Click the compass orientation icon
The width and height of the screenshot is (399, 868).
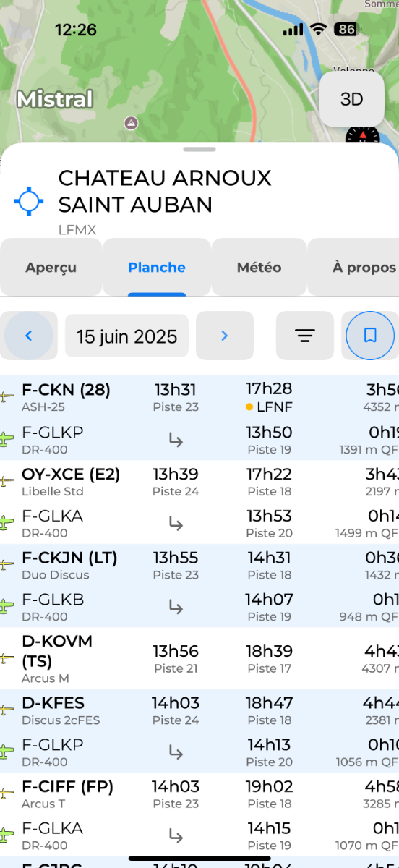click(x=362, y=135)
